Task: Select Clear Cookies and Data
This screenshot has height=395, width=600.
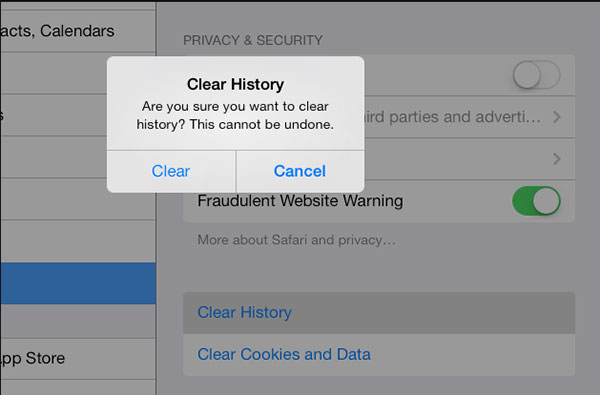Action: (379, 355)
